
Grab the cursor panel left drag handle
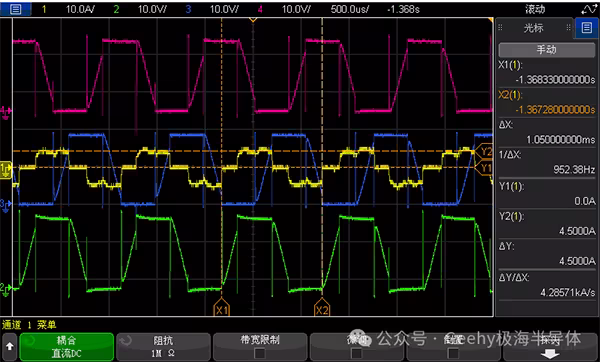point(500,28)
